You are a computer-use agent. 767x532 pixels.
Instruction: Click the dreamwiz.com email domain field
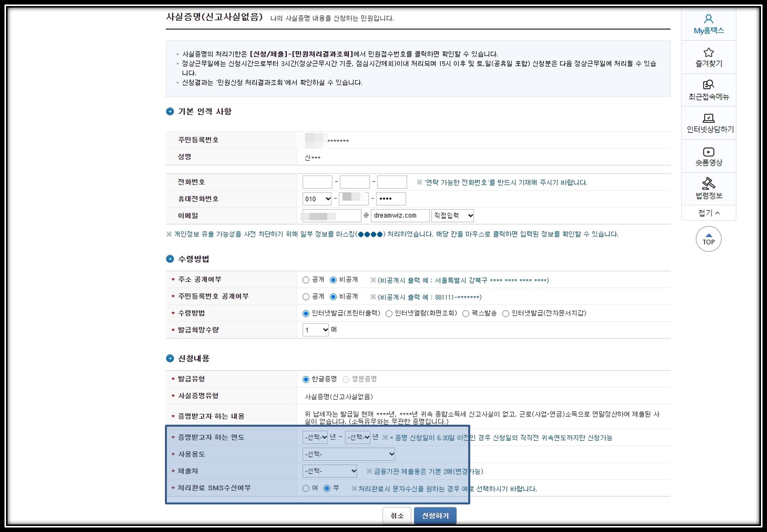(400, 216)
